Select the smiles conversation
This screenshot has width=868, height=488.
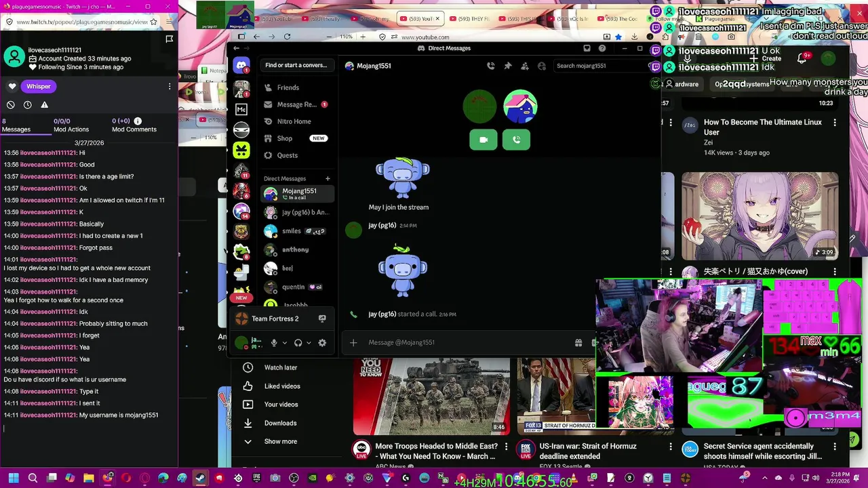pyautogui.click(x=298, y=231)
